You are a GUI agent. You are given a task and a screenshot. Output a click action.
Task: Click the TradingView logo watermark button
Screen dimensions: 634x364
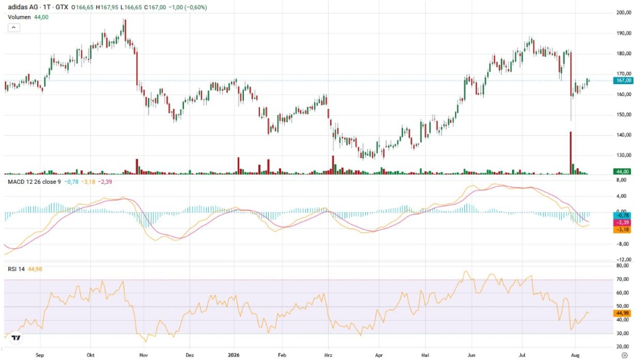[x=15, y=338]
